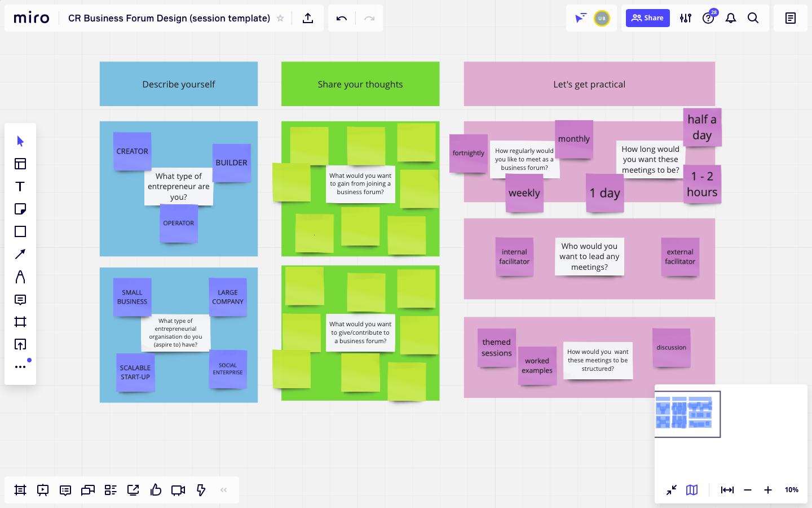Start video chat from bottom toolbar
The width and height of the screenshot is (812, 508).
tap(178, 490)
